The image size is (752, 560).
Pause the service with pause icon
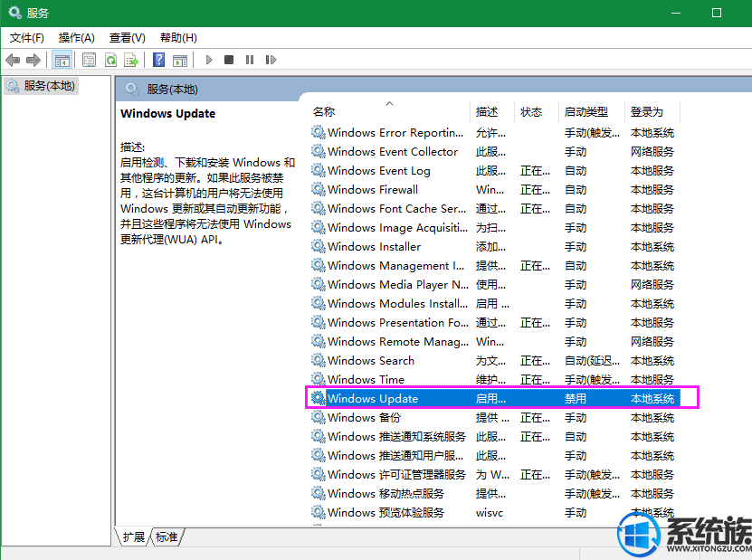click(x=250, y=60)
